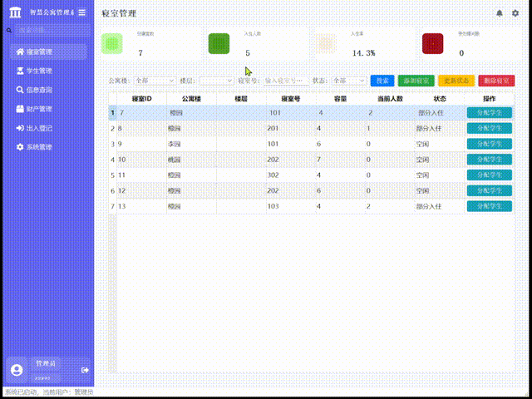This screenshot has width=532, height=399.
Task: Click the dark red stat card icon
Action: click(x=432, y=43)
